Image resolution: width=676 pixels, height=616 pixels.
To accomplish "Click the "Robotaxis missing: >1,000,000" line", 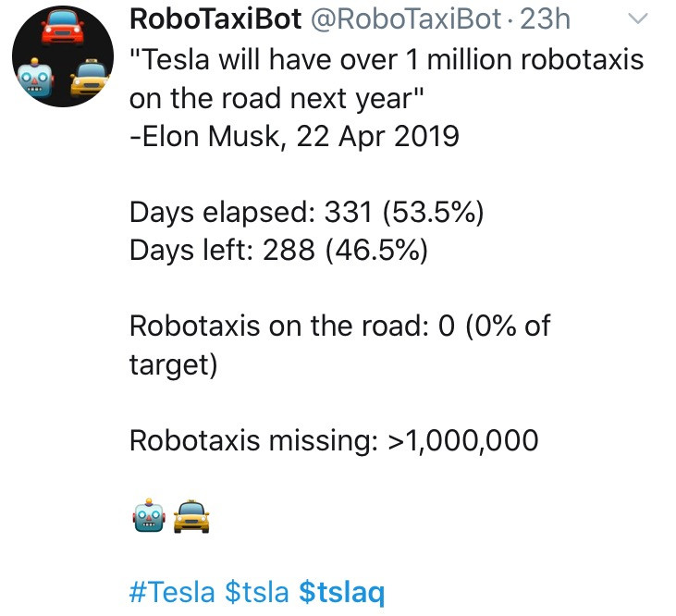I will pos(334,440).
